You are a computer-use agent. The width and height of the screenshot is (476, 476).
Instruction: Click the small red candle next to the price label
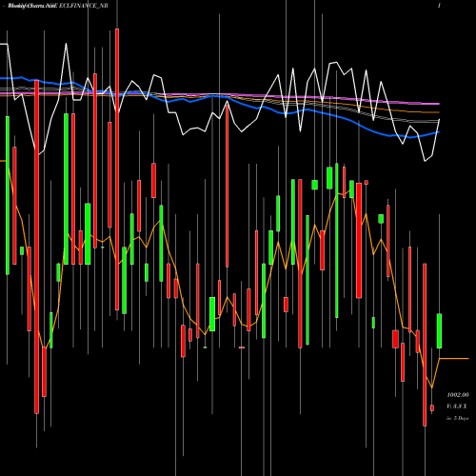pyautogui.click(x=432, y=407)
